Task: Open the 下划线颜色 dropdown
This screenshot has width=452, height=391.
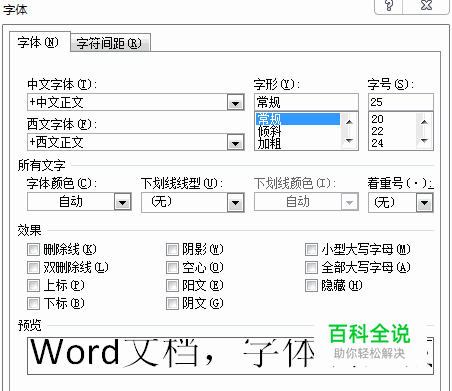Action: click(349, 202)
